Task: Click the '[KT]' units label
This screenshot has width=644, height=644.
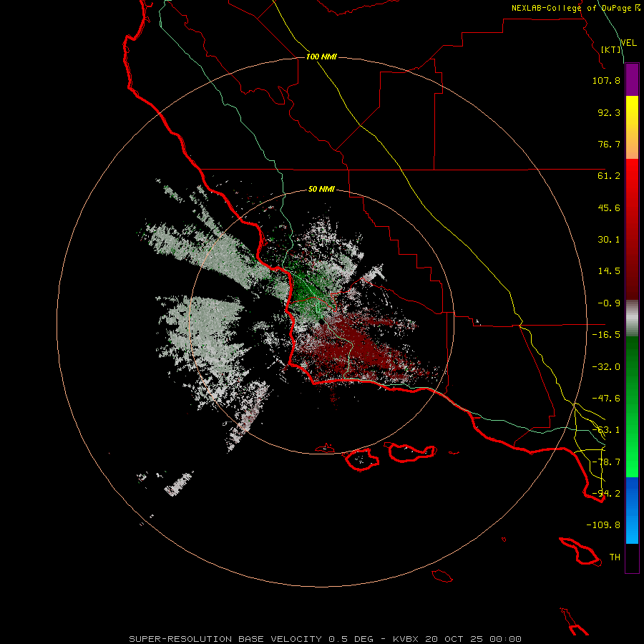Action: pos(611,49)
